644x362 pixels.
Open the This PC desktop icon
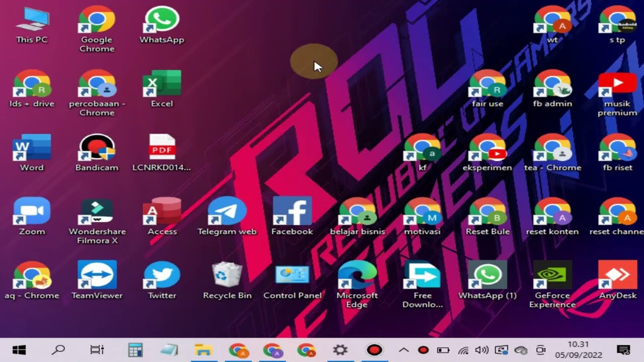point(32,25)
